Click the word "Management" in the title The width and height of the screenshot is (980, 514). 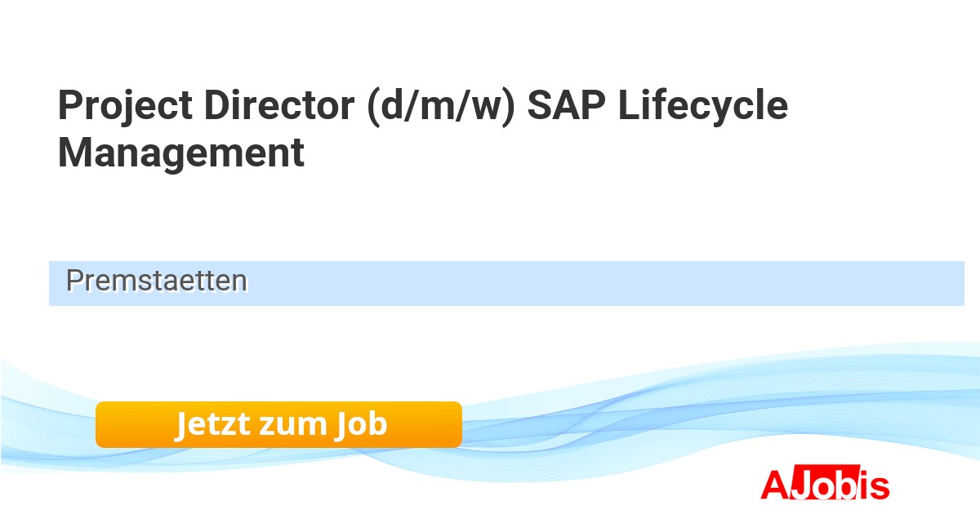click(180, 153)
